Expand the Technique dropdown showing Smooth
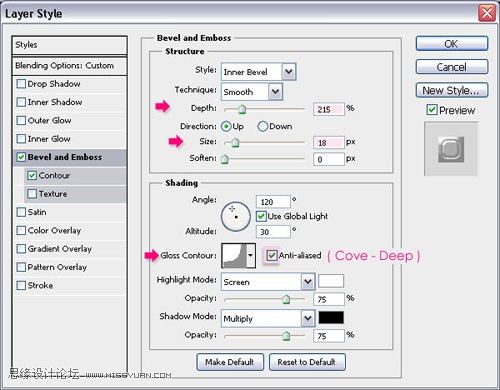Image resolution: width=500 pixels, height=390 pixels. point(275,92)
